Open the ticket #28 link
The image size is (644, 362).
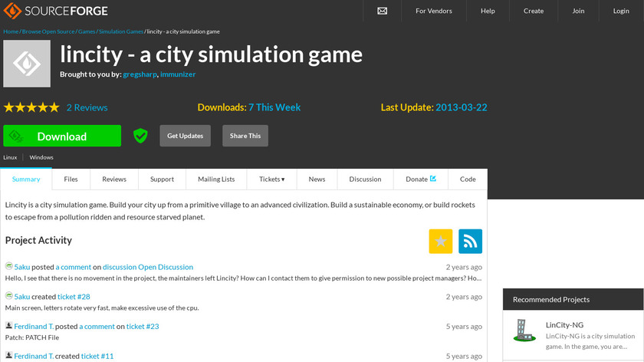[x=74, y=297]
